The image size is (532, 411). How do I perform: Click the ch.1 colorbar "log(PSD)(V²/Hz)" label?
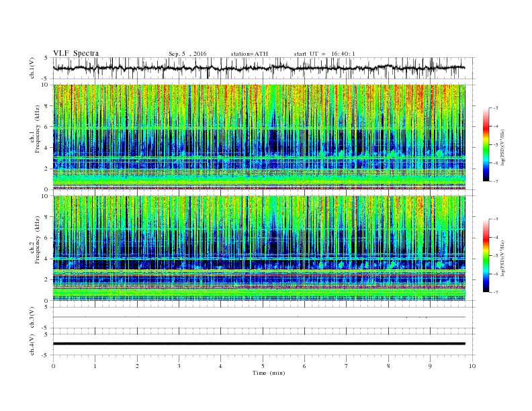click(x=502, y=147)
